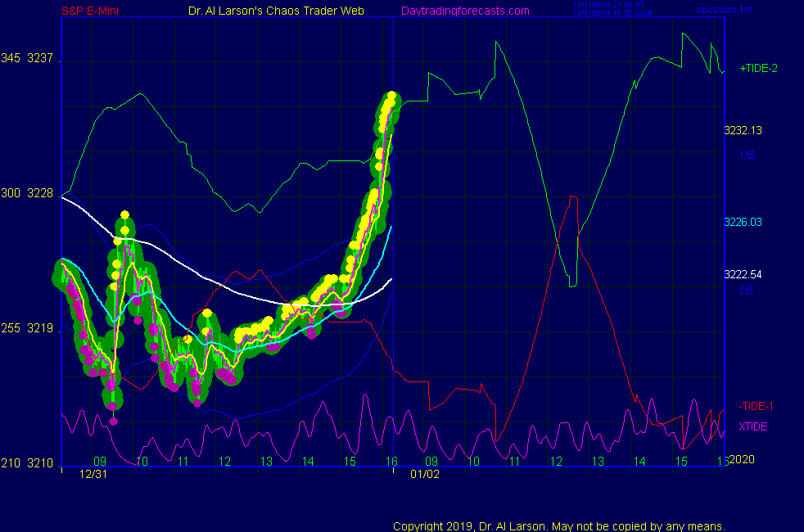Click the 'Daytradingforecasts.com' site name
The image size is (804, 532).
click(465, 11)
